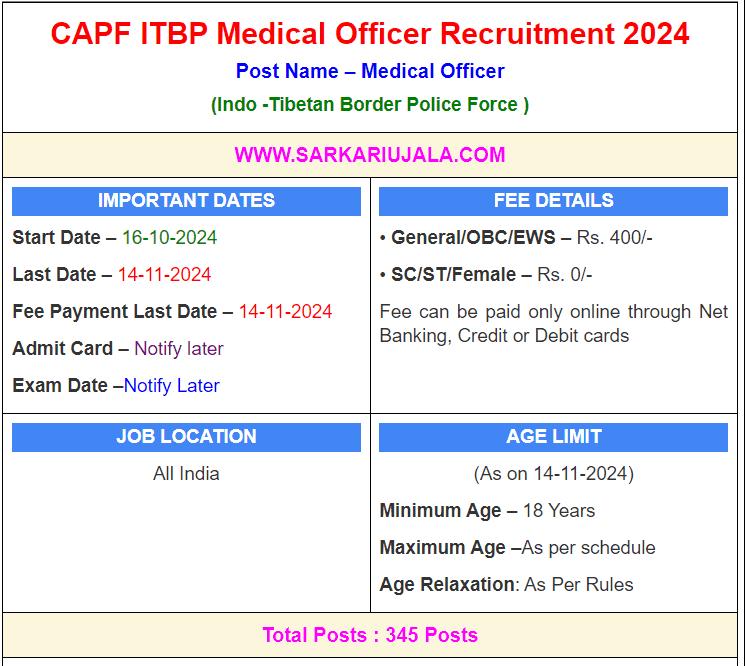Click the JOB LOCATION header bar

pyautogui.click(x=186, y=437)
